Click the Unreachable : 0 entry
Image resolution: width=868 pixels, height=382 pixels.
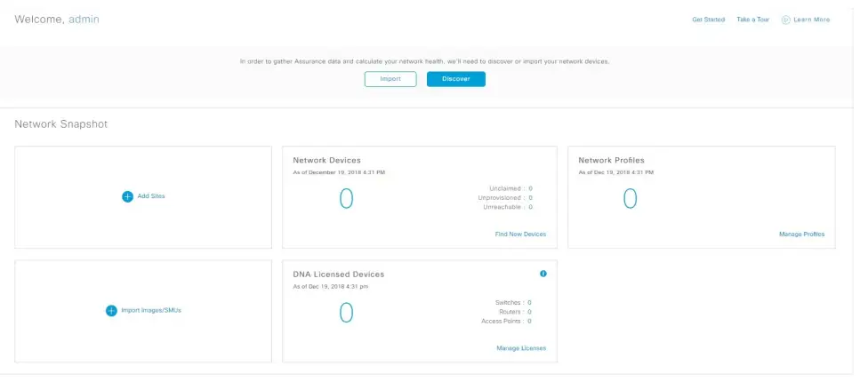click(x=508, y=207)
